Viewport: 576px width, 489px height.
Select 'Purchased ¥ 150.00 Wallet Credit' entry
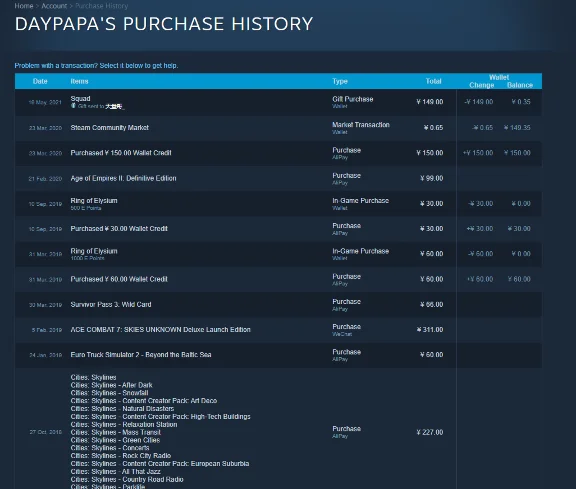click(278, 153)
